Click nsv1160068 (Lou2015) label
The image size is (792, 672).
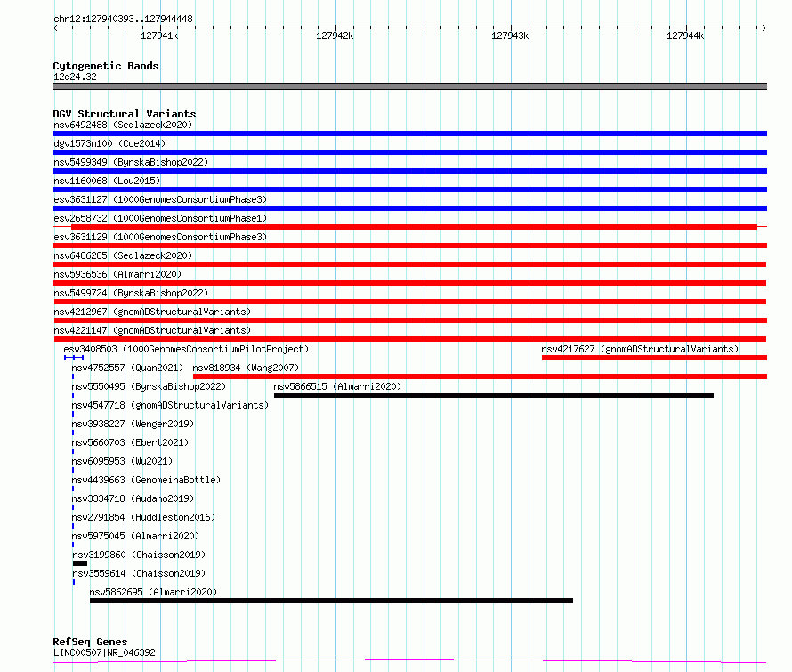coord(107,181)
